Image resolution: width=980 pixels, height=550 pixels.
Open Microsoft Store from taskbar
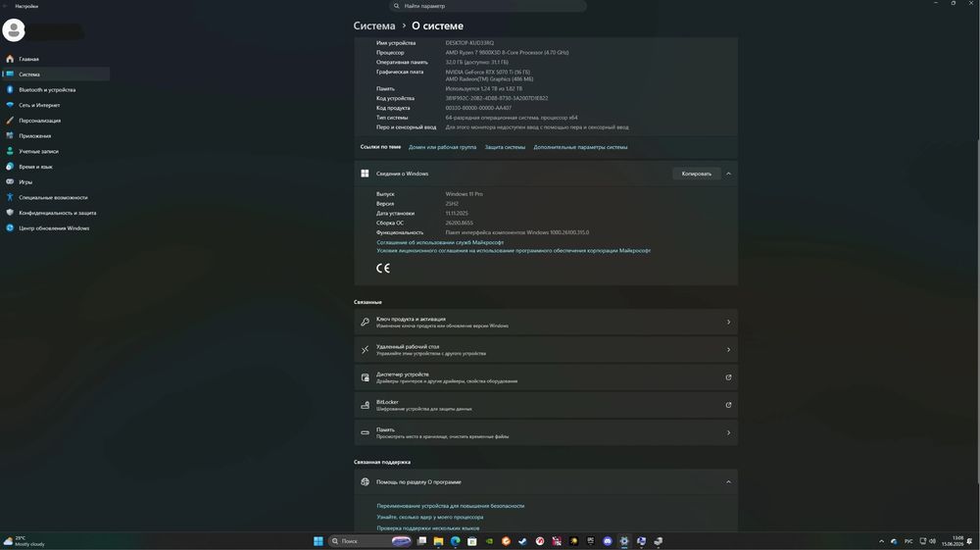472,541
